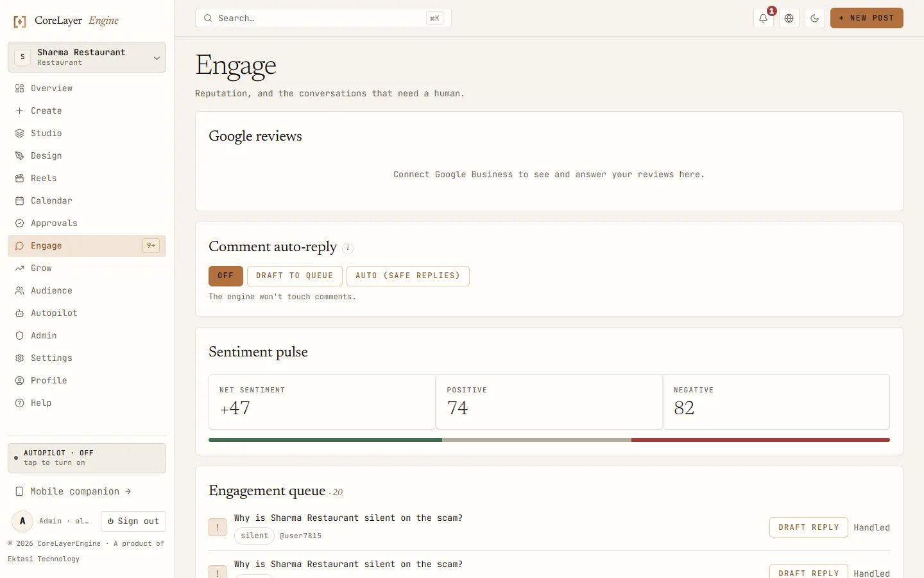This screenshot has width=924, height=578.
Task: Navigate to Autopilot page
Action: [87, 313]
